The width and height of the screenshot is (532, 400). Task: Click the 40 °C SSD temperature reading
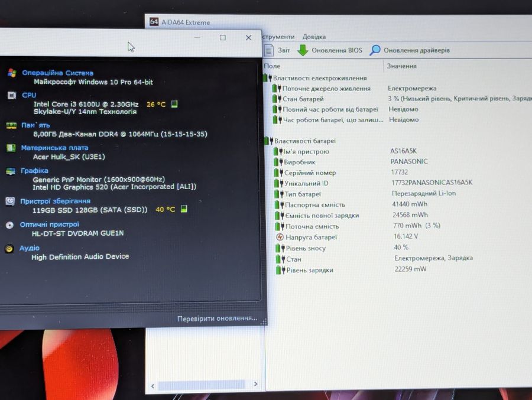pos(166,209)
